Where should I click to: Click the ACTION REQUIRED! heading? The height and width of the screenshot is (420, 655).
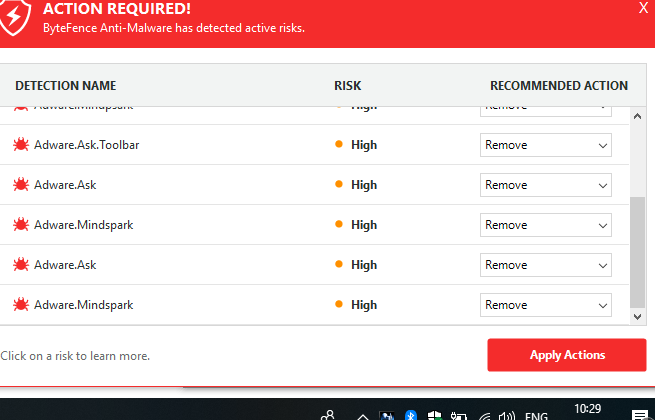(x=117, y=8)
